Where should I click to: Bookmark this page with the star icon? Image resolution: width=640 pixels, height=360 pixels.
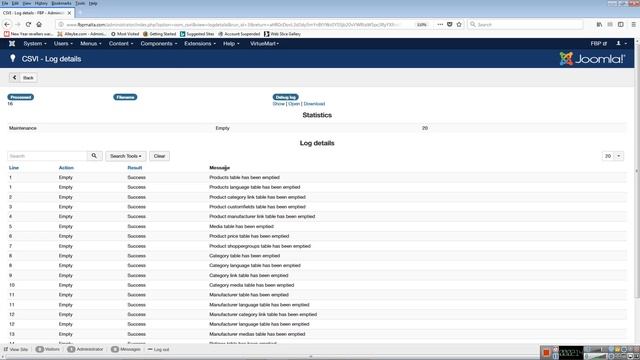click(x=459, y=24)
